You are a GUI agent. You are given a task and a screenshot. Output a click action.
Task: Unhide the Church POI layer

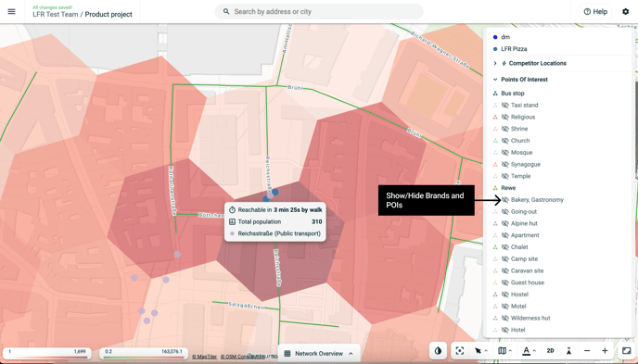coord(505,141)
